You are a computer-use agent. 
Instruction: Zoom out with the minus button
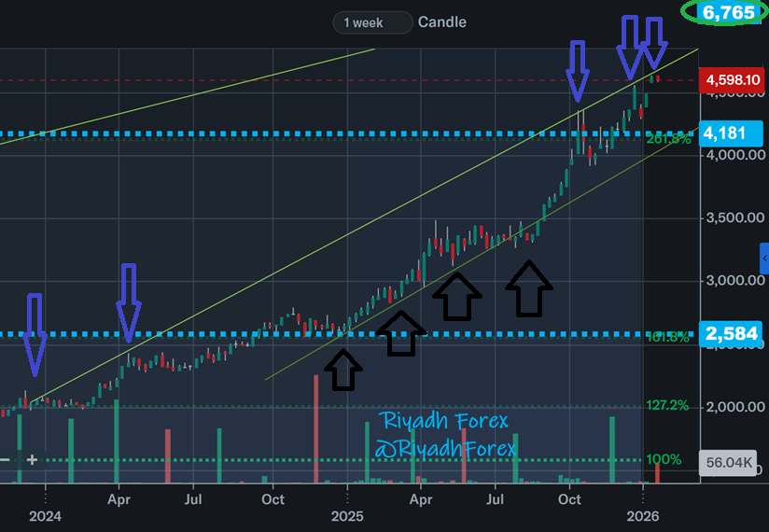pyautogui.click(x=6, y=460)
